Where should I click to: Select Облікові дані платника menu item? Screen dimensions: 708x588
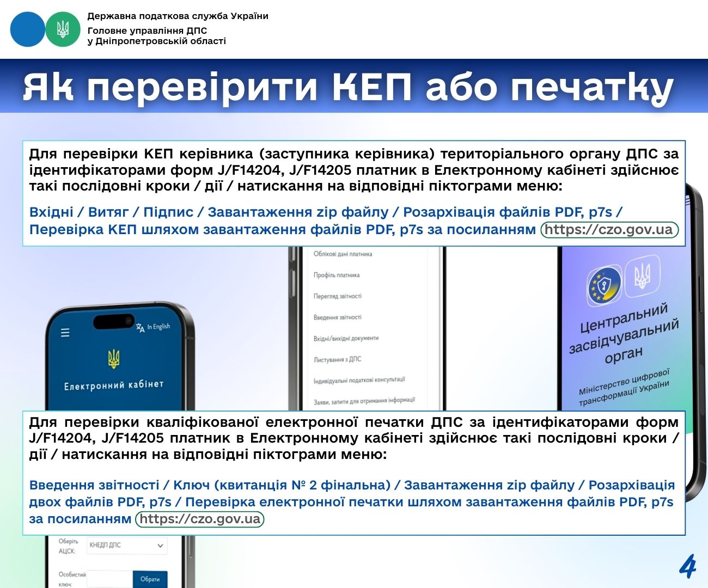pos(343,254)
